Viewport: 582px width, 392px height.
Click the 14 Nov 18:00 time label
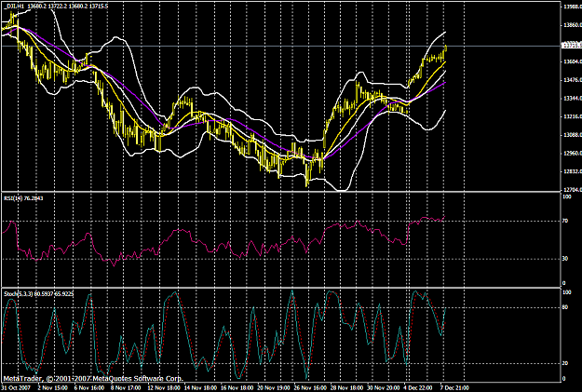coord(199,388)
